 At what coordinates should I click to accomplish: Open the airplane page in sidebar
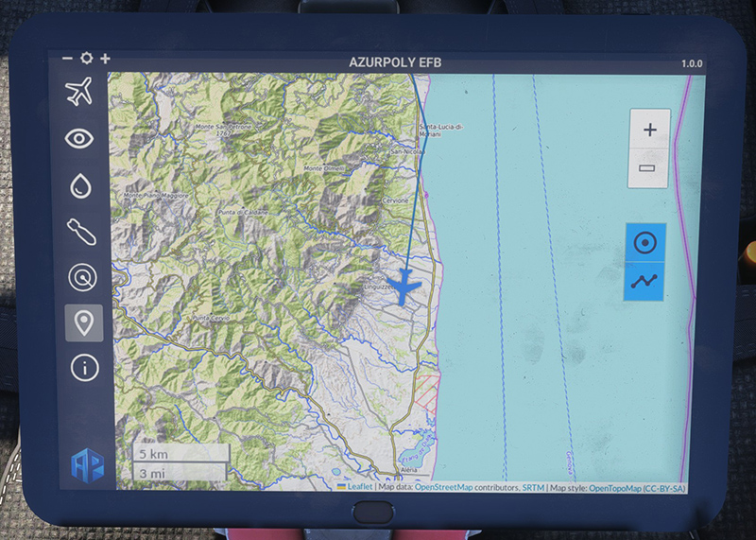point(79,91)
